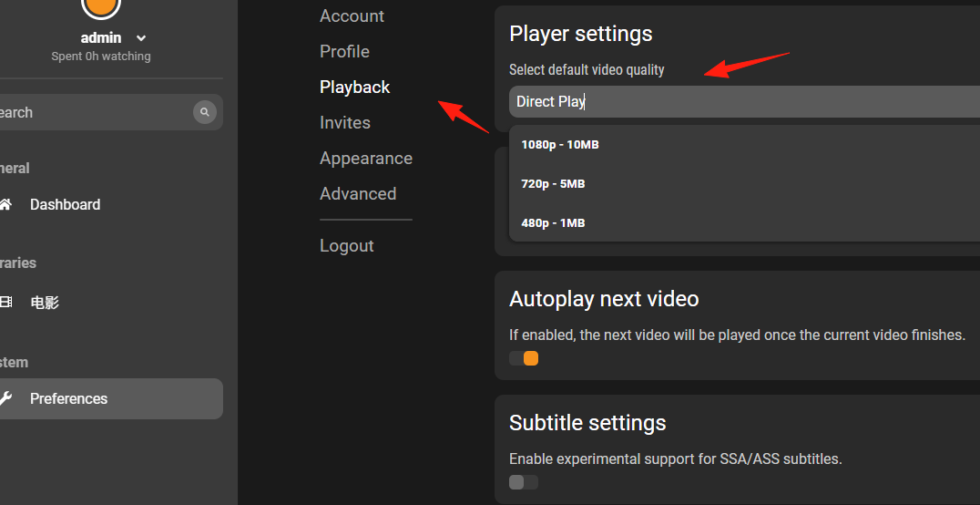Viewport: 980px width, 505px height.
Task: Click the autoplay description text
Action: (x=737, y=335)
